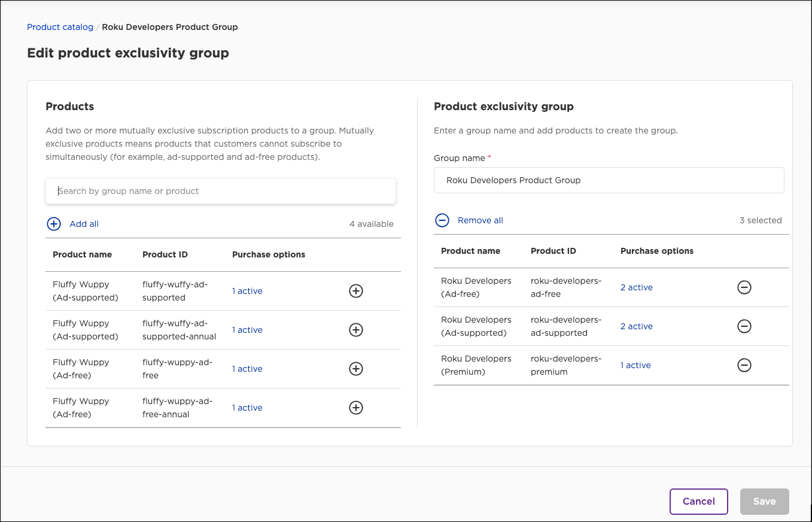Image resolution: width=812 pixels, height=522 pixels.
Task: Add fluffy-wuffy-ad-supported-annual product via plus icon
Action: tap(356, 330)
